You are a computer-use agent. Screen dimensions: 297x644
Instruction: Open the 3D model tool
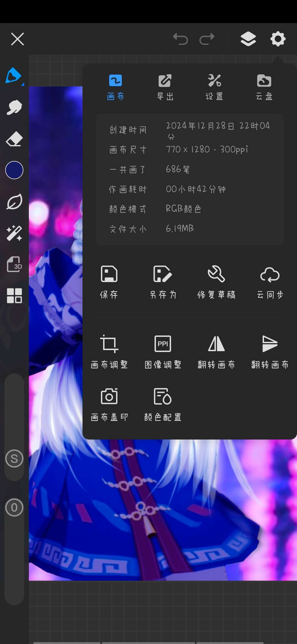click(x=14, y=264)
